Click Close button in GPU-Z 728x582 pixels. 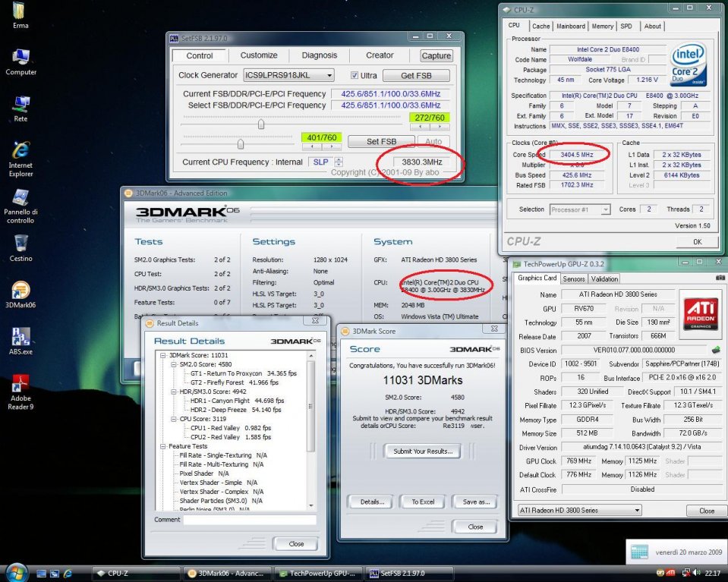point(707,511)
